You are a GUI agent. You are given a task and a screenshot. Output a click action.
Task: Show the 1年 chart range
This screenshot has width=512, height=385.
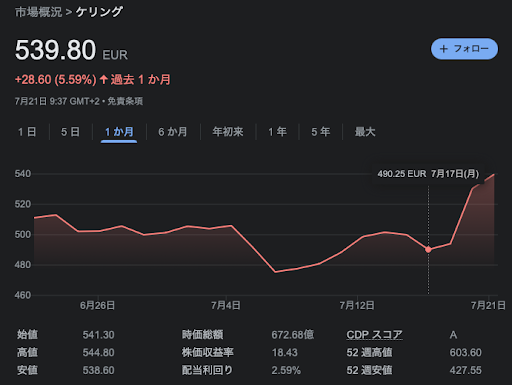277,132
